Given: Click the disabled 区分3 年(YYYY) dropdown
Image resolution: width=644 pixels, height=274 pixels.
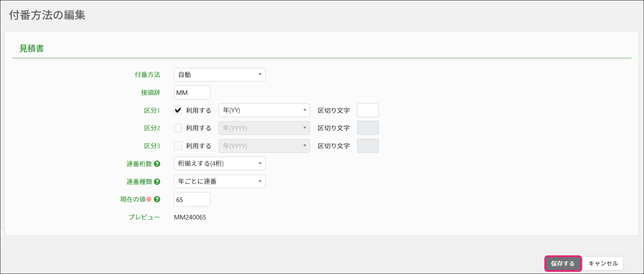Looking at the screenshot, I should click(x=264, y=146).
